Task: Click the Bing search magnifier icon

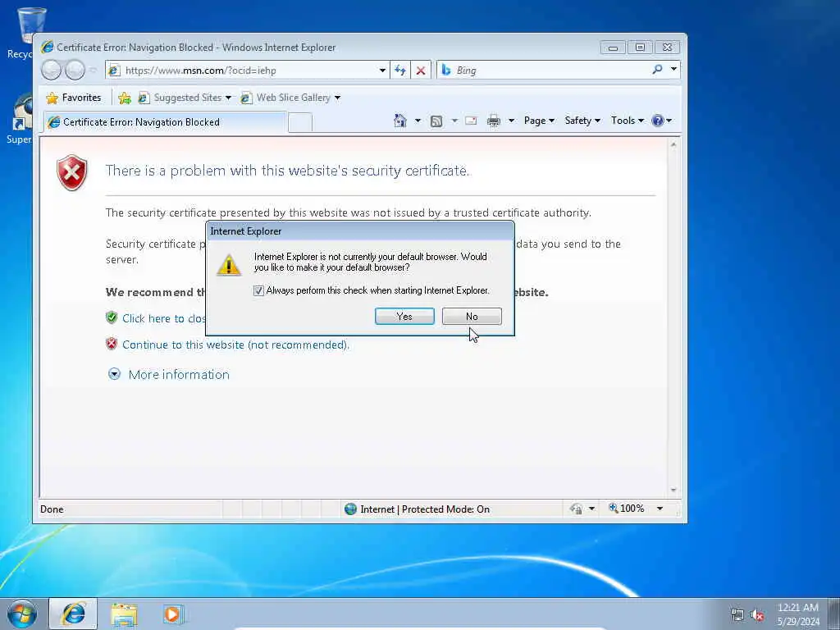Action: 657,70
